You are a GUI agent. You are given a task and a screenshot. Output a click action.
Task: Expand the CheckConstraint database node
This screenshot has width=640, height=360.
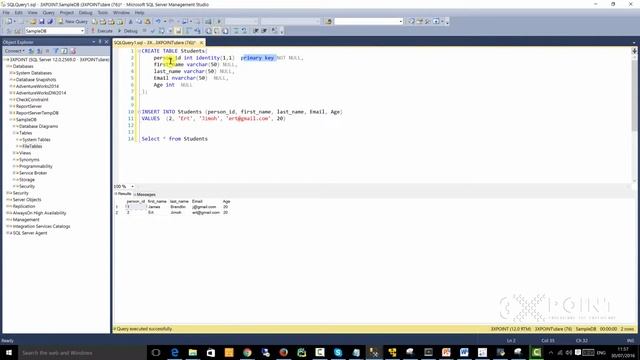(x=11, y=100)
